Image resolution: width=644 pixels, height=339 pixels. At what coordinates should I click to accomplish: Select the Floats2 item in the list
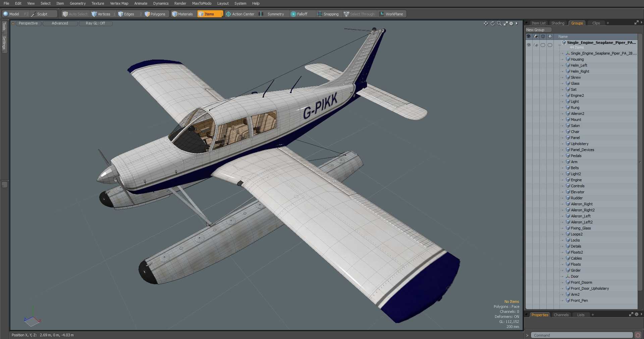[577, 252]
